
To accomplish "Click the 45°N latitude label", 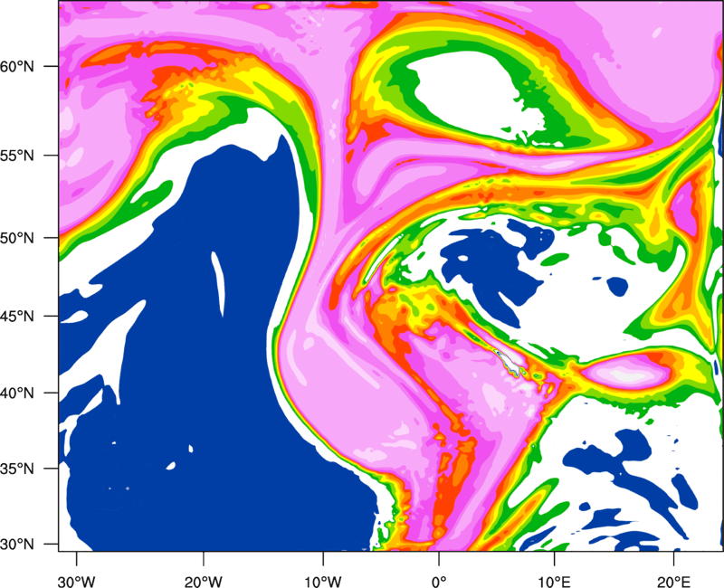I will click(x=17, y=317).
